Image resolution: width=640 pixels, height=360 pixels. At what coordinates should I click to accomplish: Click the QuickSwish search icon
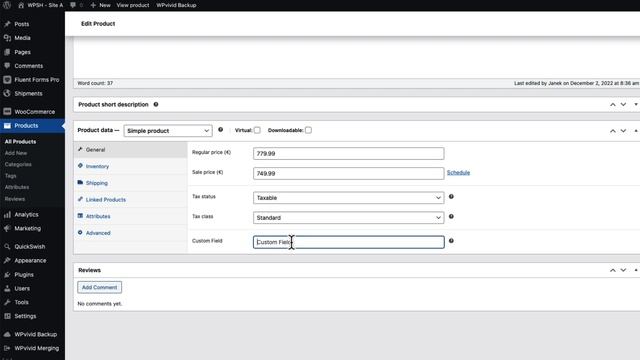click(7, 247)
